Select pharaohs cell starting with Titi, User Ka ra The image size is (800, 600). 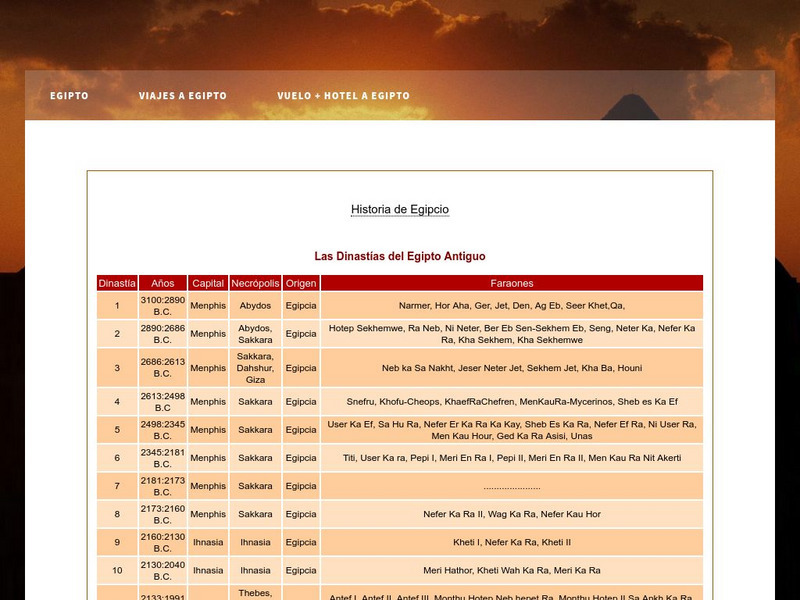512,458
